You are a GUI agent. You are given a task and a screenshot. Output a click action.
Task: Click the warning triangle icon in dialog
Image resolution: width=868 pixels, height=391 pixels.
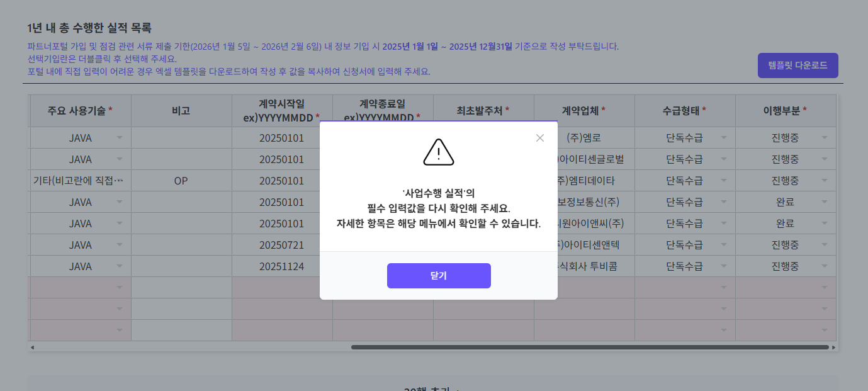(x=439, y=152)
